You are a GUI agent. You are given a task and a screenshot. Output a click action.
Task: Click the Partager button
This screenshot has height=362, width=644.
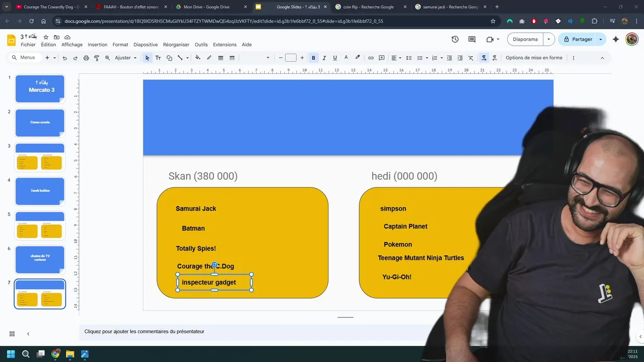577,39
